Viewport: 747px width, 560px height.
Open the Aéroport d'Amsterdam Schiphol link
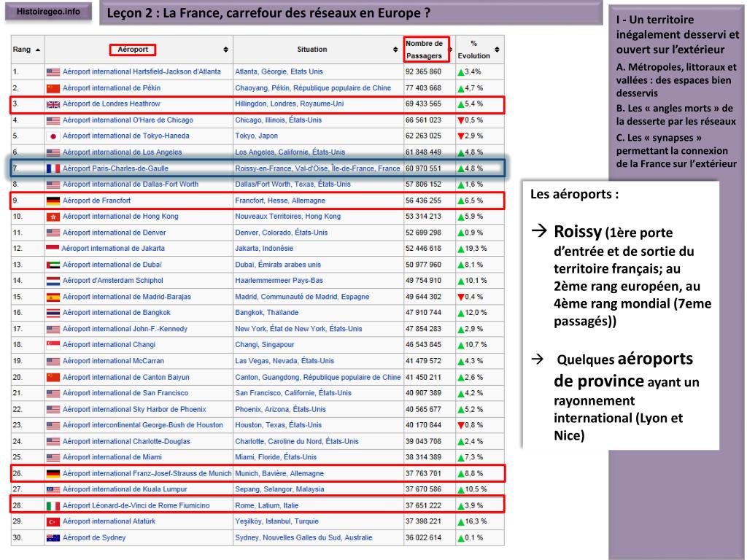pyautogui.click(x=113, y=281)
